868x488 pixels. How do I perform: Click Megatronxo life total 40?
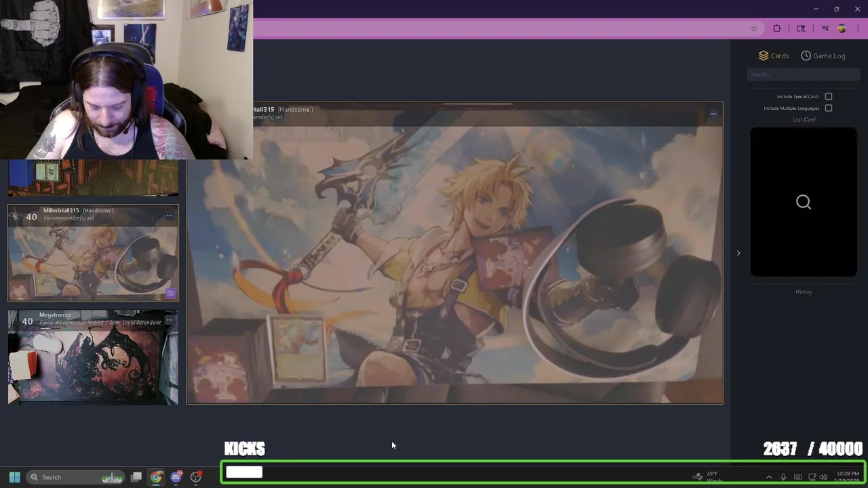[x=27, y=321]
